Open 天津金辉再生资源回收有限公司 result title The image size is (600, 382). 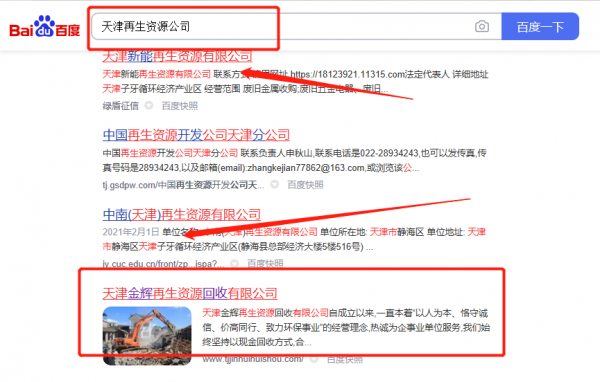(x=190, y=294)
